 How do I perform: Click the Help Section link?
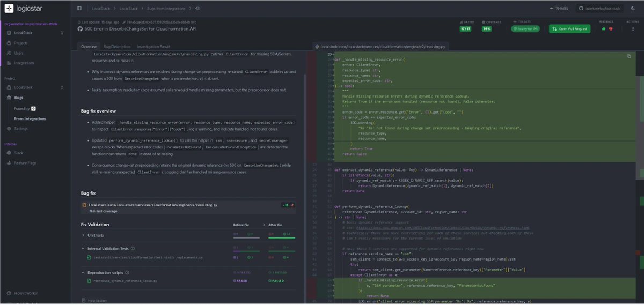tap(93, 300)
